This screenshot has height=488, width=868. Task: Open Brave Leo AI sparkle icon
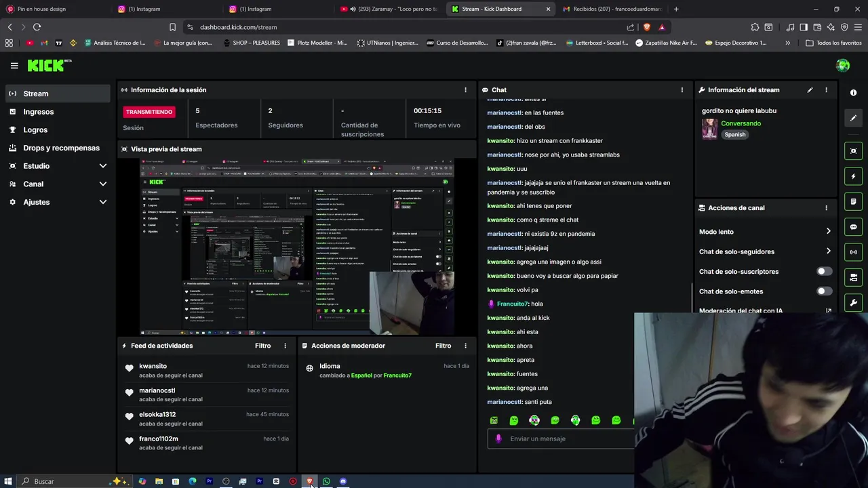pyautogui.click(x=831, y=27)
